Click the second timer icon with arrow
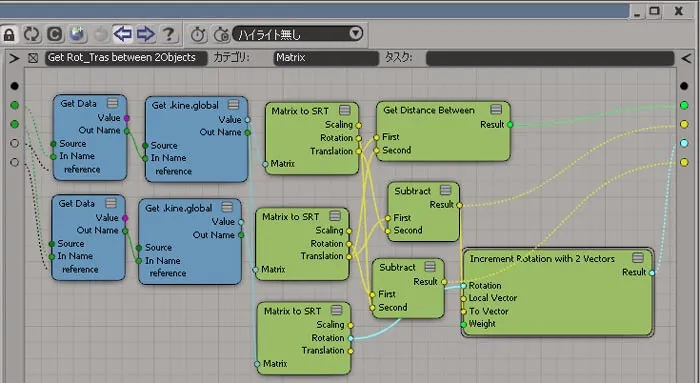Screen dimensions: 700x383 221,34
